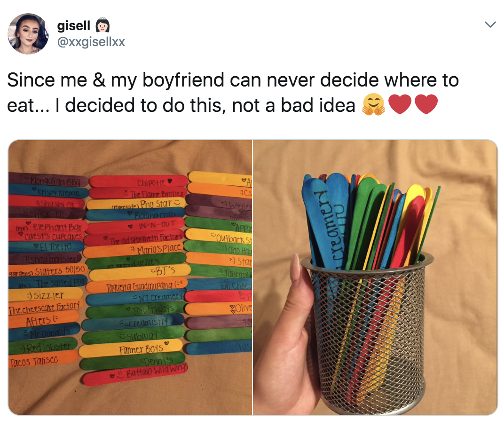
Task: Open the tweet options chevron menu
Action: tap(490, 24)
